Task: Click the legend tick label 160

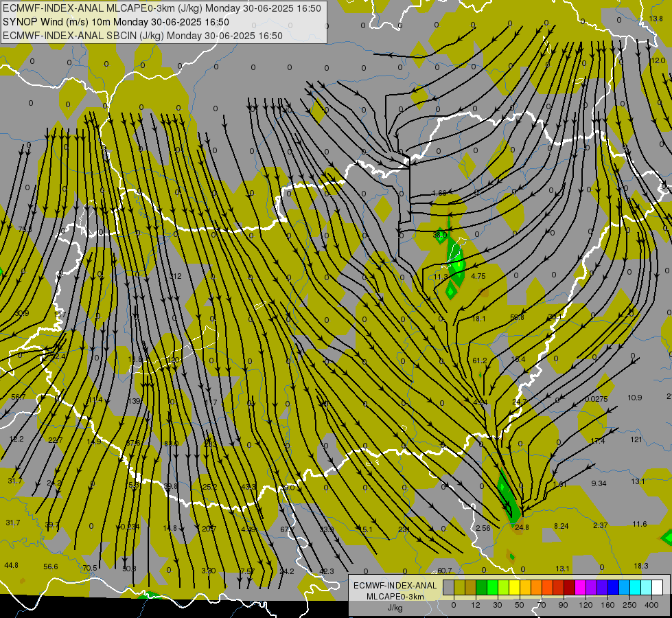Action: (607, 605)
